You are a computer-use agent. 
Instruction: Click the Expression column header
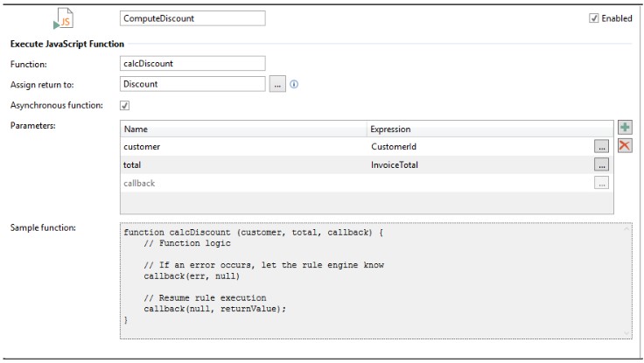pyautogui.click(x=490, y=129)
